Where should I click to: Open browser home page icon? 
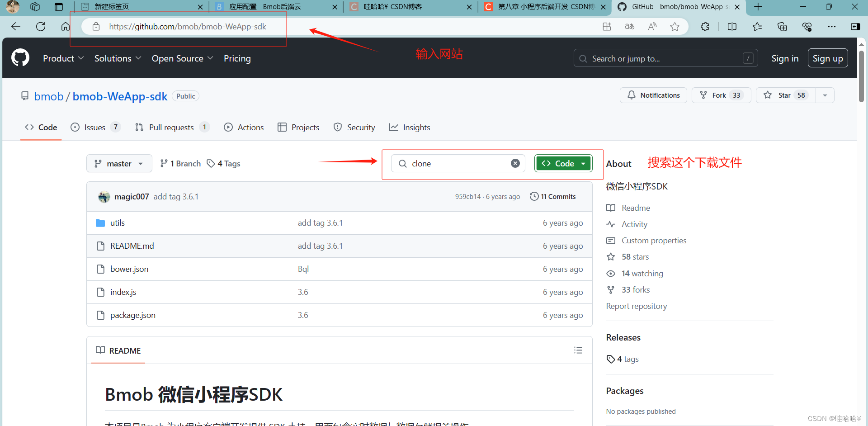point(66,27)
